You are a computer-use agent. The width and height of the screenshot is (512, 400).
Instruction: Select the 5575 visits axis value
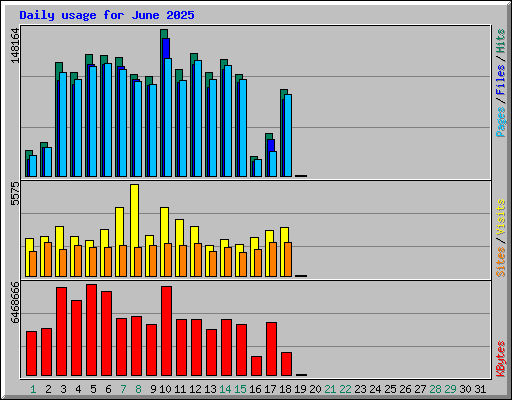pos(15,194)
